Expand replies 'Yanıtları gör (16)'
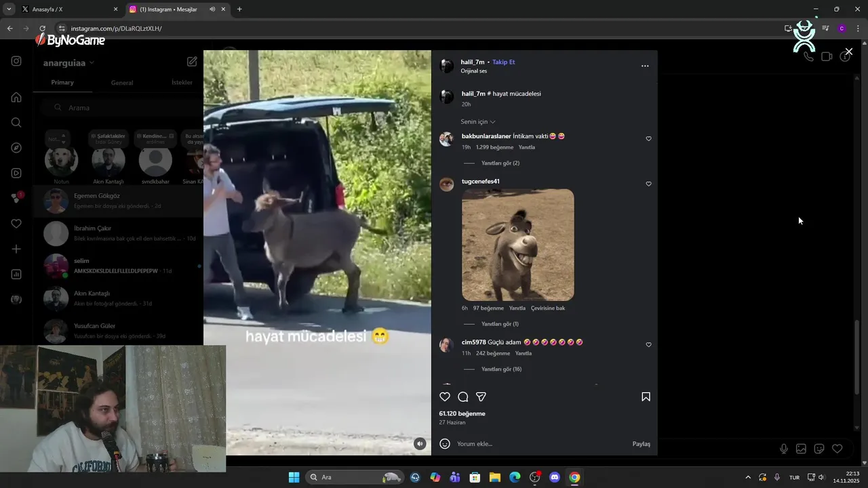Image resolution: width=868 pixels, height=488 pixels. click(501, 369)
